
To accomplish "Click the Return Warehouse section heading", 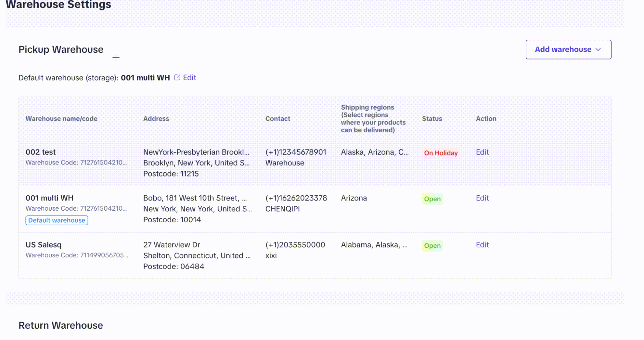I will tap(61, 325).
